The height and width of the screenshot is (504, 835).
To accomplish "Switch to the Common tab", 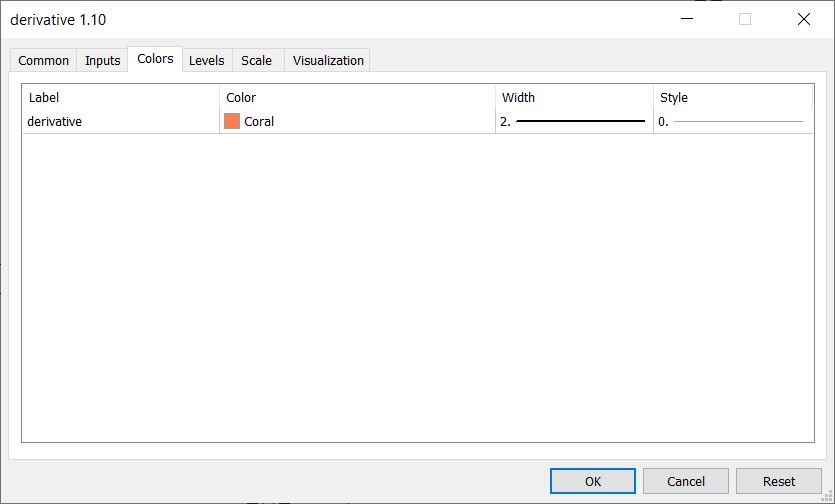I will tap(44, 61).
